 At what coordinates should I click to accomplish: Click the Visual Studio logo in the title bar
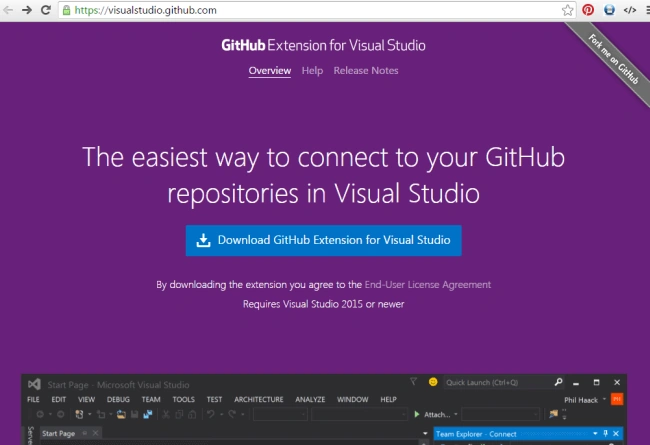[x=34, y=384]
